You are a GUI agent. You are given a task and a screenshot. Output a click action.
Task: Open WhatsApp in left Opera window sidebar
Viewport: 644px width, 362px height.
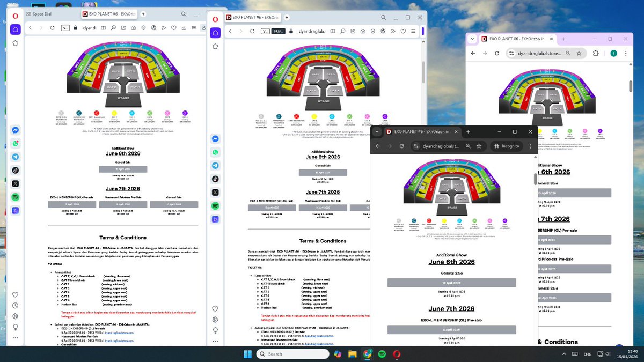coord(16,143)
